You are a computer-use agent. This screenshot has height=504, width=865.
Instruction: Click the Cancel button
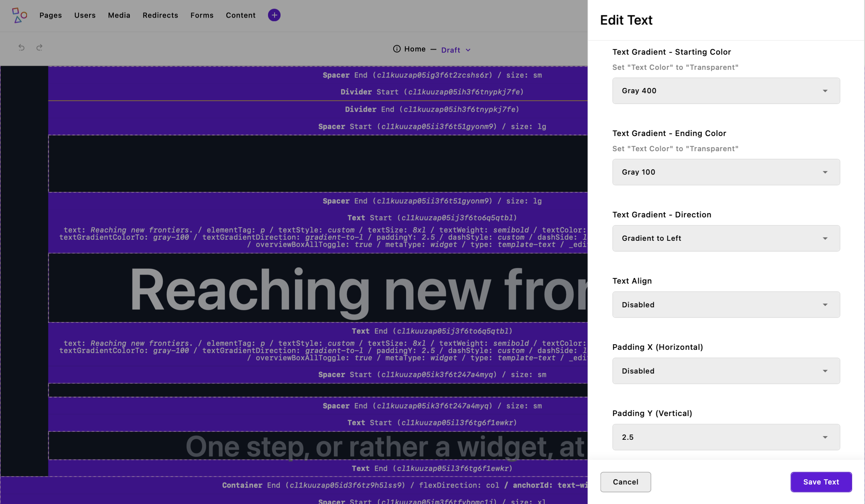point(625,482)
